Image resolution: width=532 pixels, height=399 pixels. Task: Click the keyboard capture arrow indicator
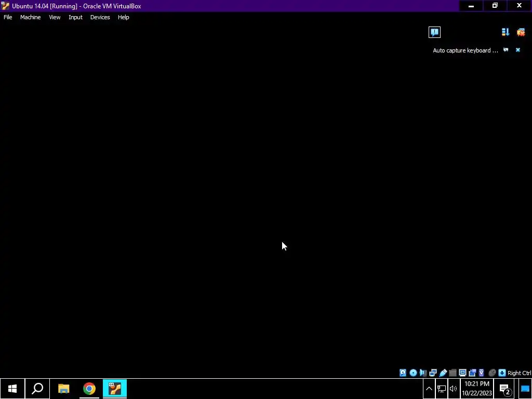coord(502,373)
